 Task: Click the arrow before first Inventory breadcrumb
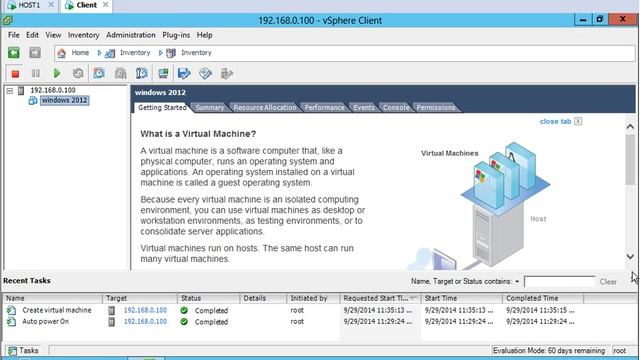(x=99, y=53)
